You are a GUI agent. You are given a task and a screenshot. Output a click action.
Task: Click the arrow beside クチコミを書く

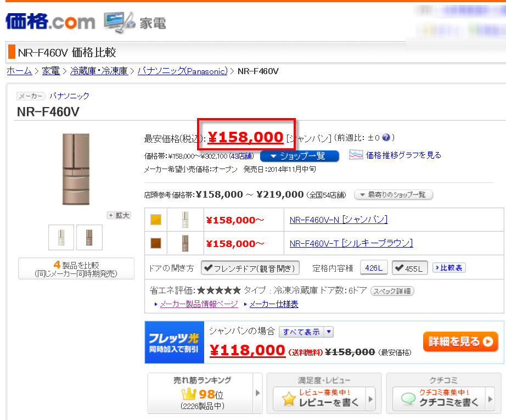[490, 399]
